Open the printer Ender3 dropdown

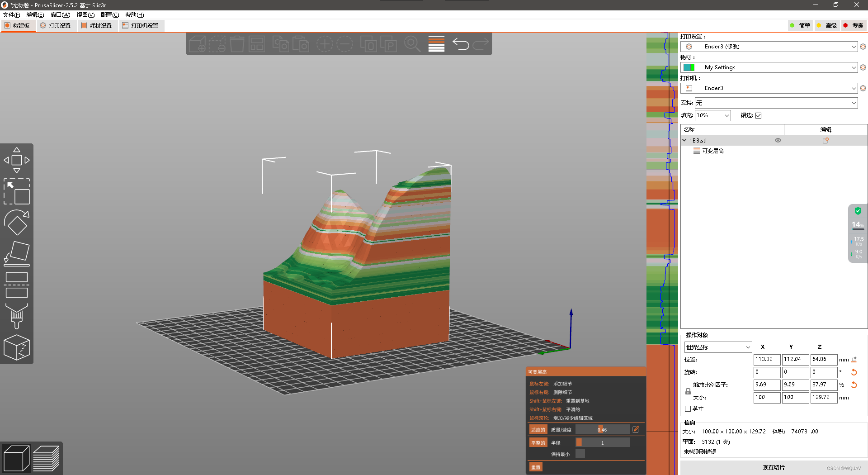(769, 88)
